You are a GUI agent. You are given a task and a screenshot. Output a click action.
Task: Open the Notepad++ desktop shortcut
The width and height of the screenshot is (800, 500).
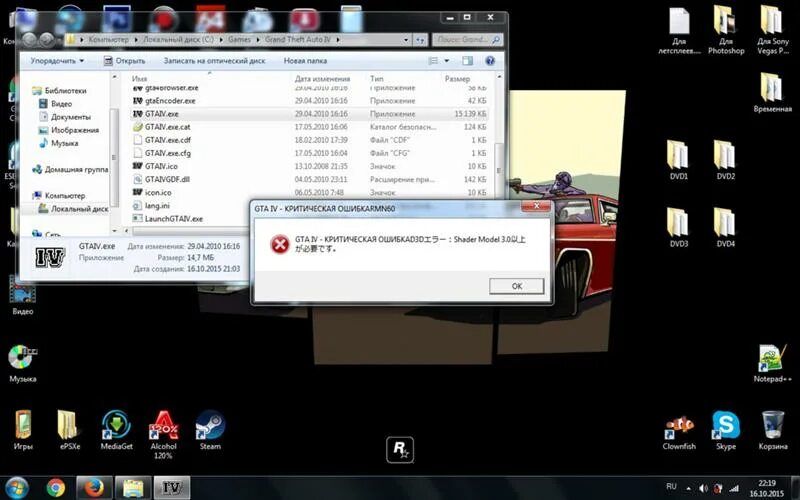(772, 363)
